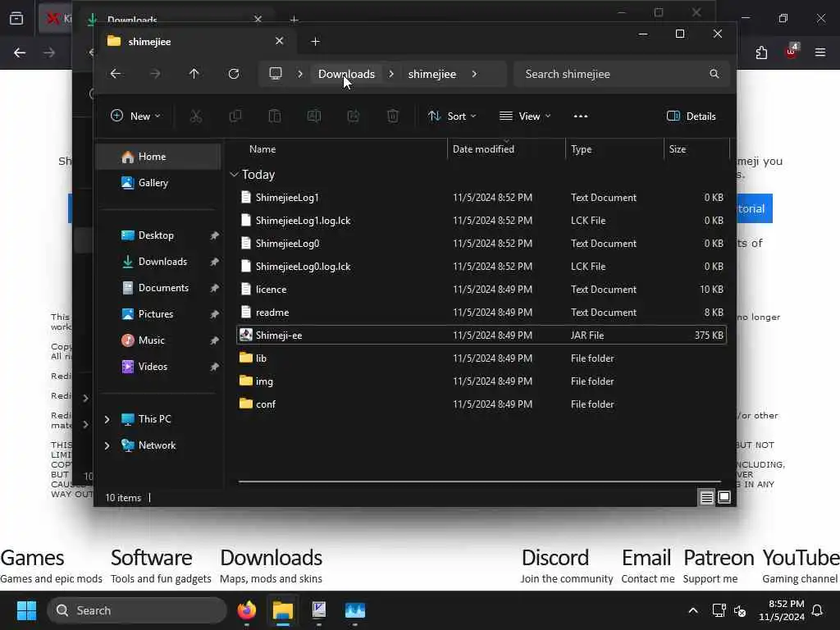The height and width of the screenshot is (630, 840).
Task: Select Home in the navigation pane
Action: point(158,157)
